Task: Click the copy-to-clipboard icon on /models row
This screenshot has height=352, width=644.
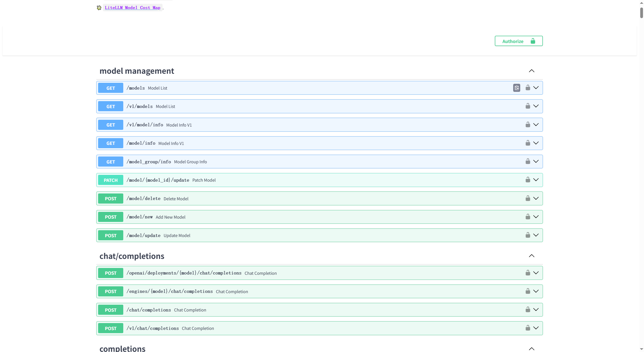Action: coord(516,88)
